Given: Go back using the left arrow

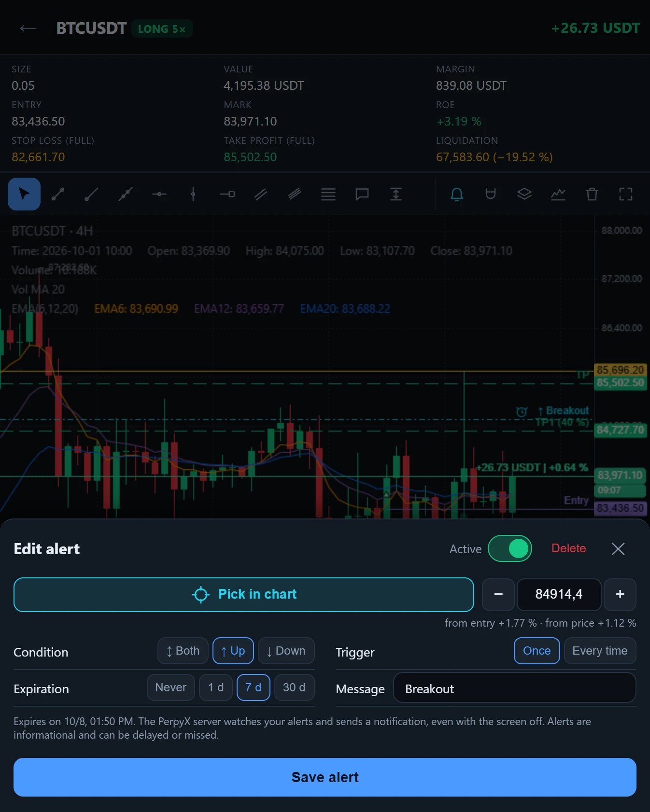Looking at the screenshot, I should pyautogui.click(x=28, y=28).
